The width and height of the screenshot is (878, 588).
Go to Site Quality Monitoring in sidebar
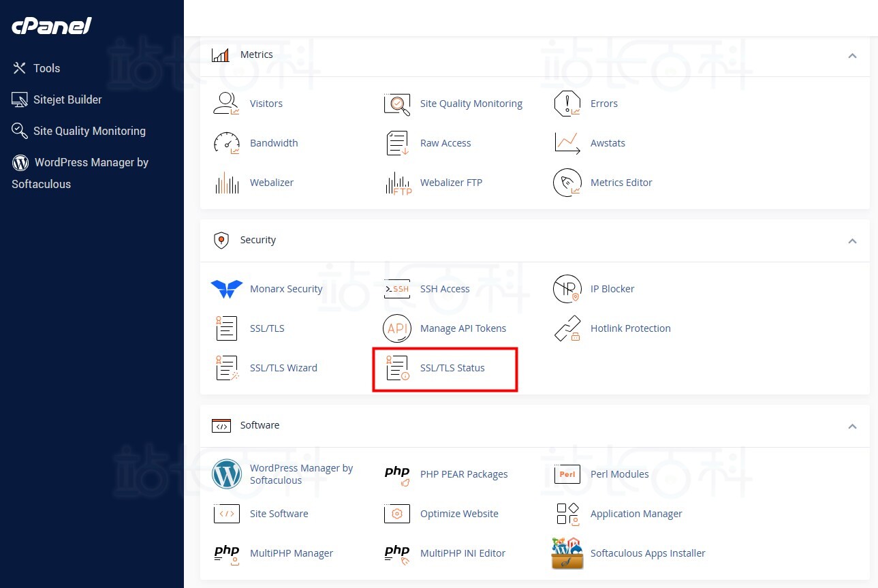(x=89, y=131)
